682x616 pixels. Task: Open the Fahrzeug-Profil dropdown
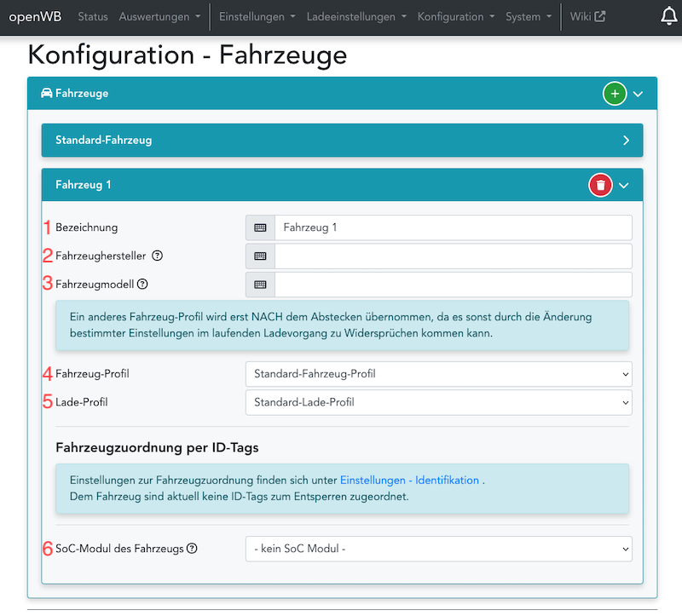coord(438,373)
